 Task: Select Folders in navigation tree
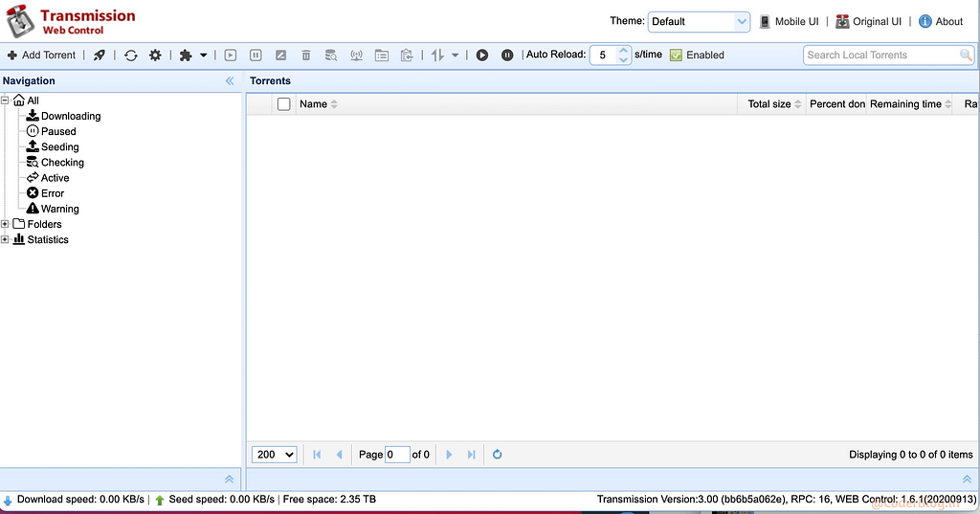[x=44, y=224]
